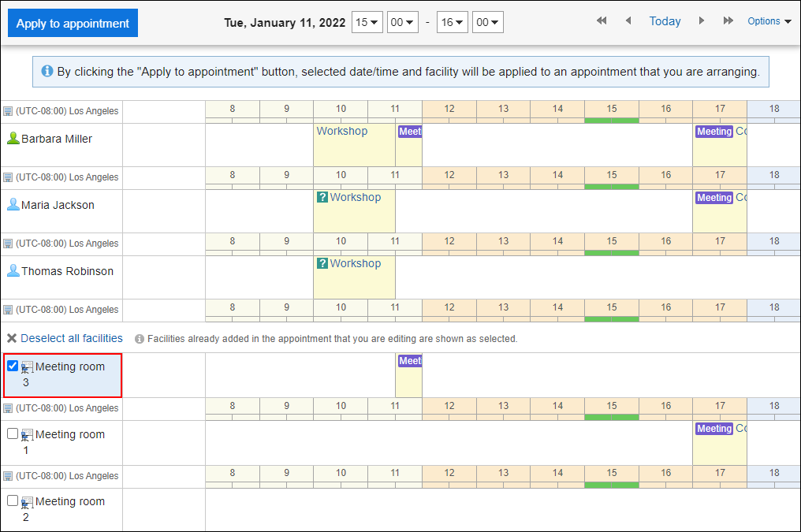Image resolution: width=801 pixels, height=532 pixels.
Task: Click the time zone icon above Thomas Robinson
Action: pyautogui.click(x=8, y=244)
